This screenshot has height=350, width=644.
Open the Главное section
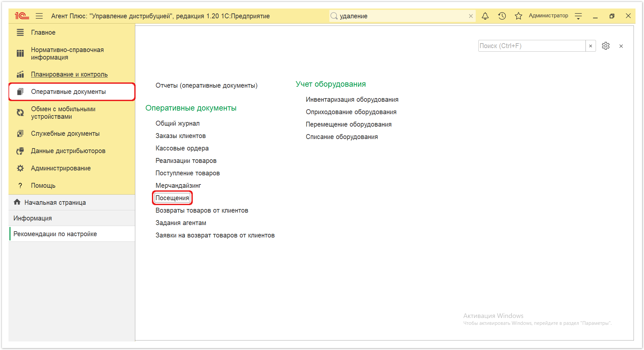43,32
